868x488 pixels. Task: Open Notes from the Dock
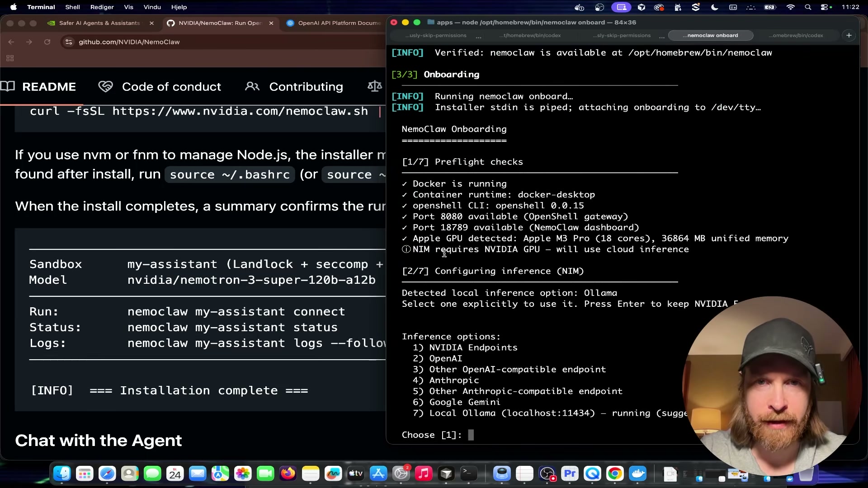(311, 474)
